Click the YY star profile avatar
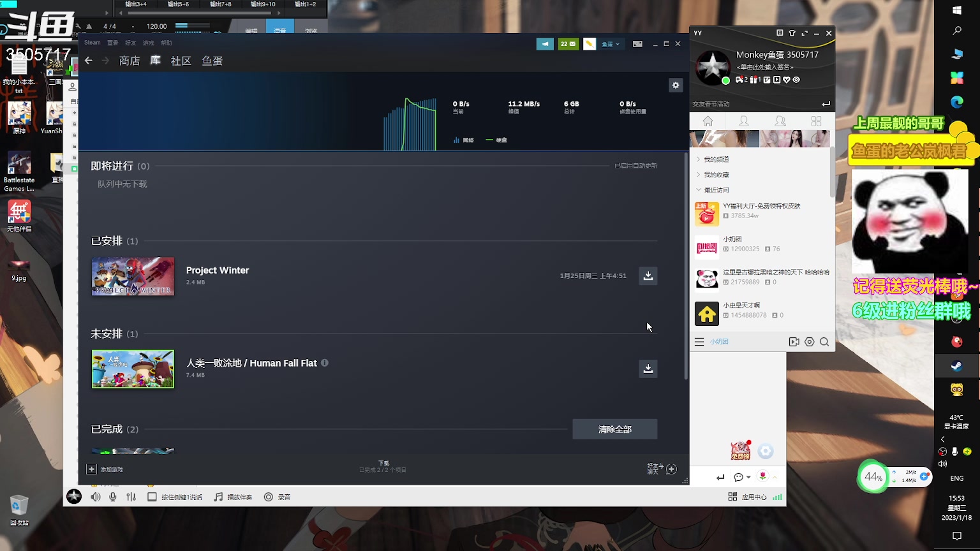 click(712, 67)
